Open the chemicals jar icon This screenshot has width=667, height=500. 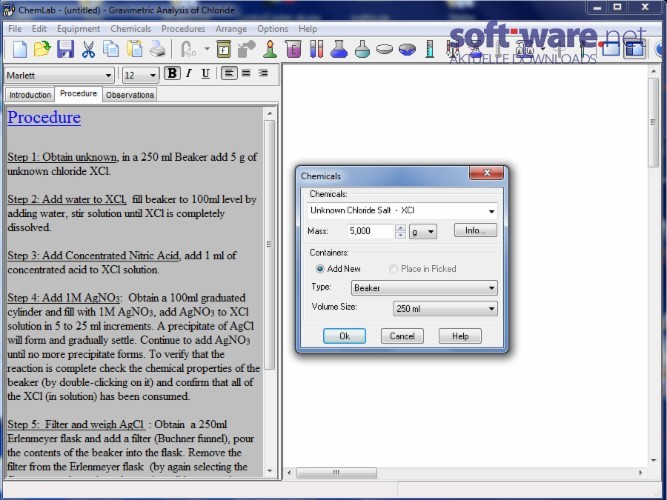tap(224, 49)
